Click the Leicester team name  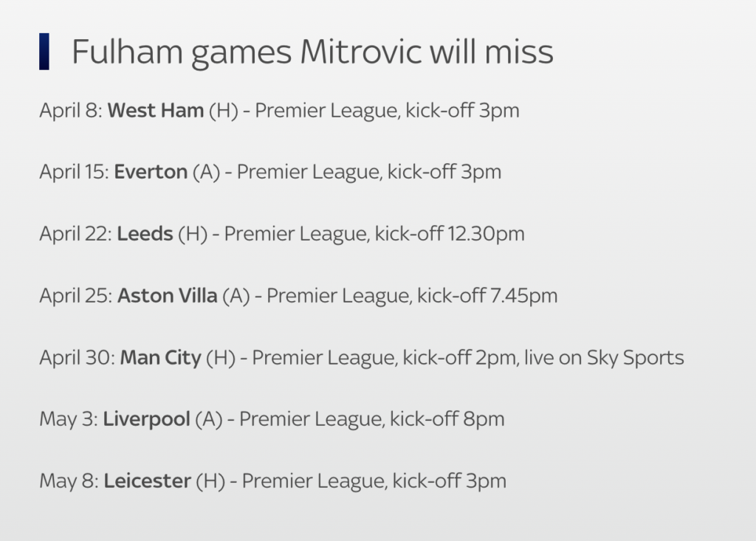point(148,481)
